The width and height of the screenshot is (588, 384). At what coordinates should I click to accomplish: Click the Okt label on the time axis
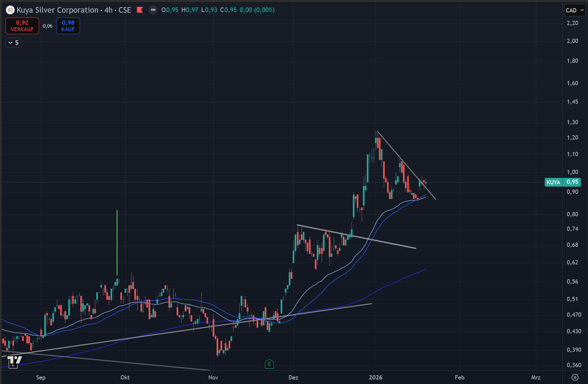125,377
